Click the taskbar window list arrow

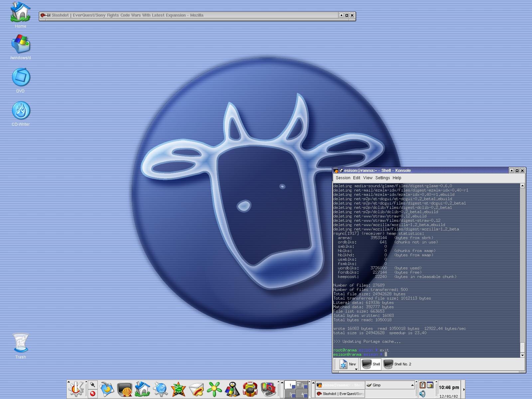click(313, 383)
